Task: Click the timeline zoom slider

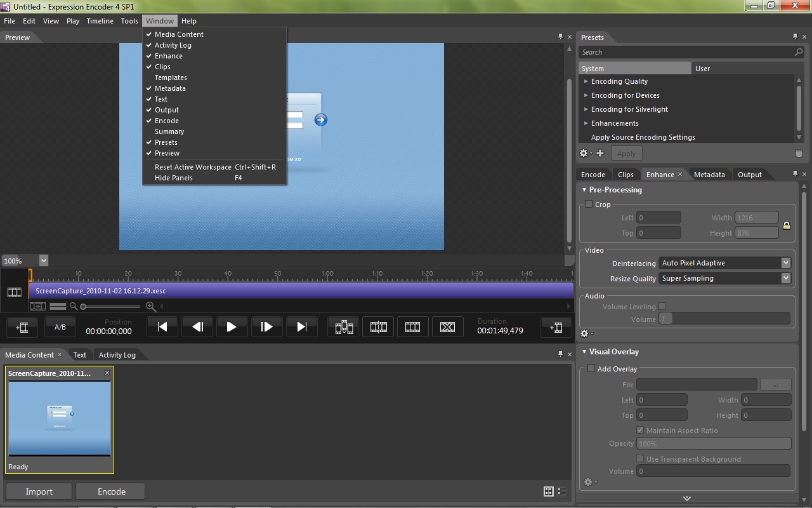Action: click(111, 307)
